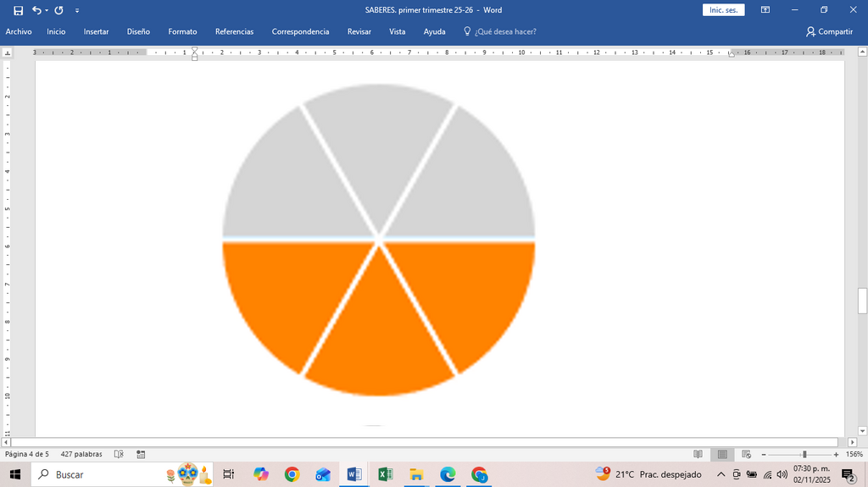Screen dimensions: 868x487
Task: Switch to Read Mode view
Action: coord(698,454)
